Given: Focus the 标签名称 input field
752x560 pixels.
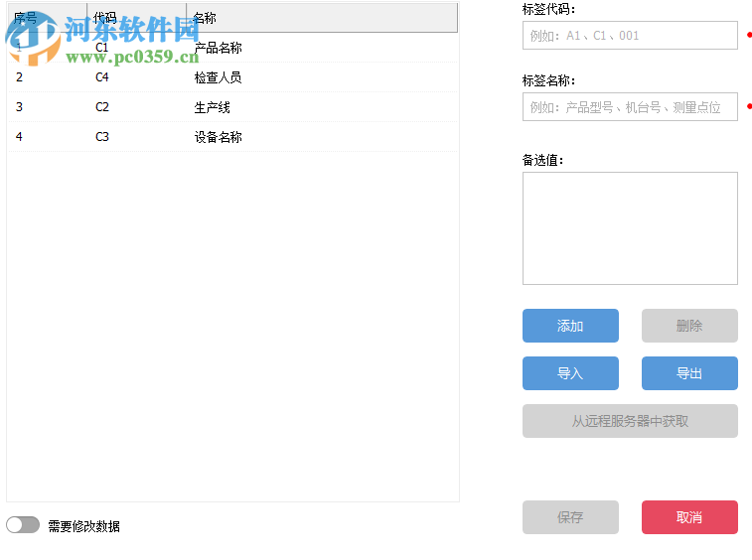Looking at the screenshot, I should (630, 107).
